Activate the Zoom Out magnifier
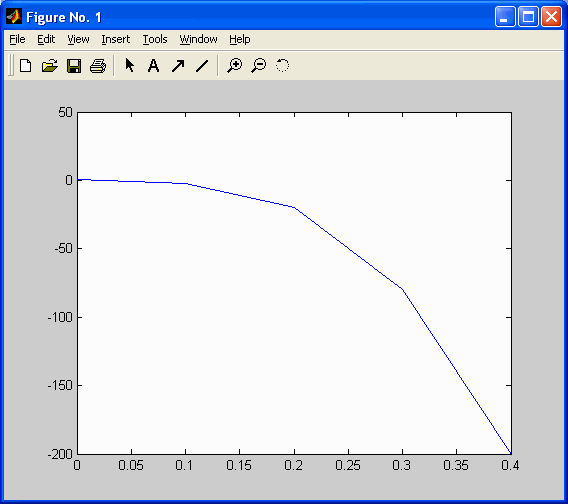568x504 pixels. coord(259,66)
